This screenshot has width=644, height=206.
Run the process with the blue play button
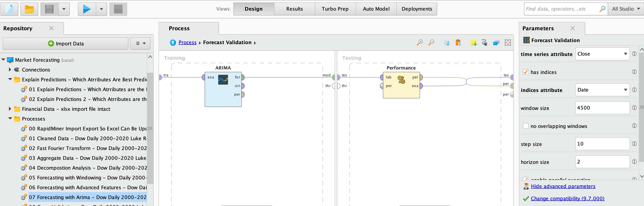pyautogui.click(x=87, y=9)
